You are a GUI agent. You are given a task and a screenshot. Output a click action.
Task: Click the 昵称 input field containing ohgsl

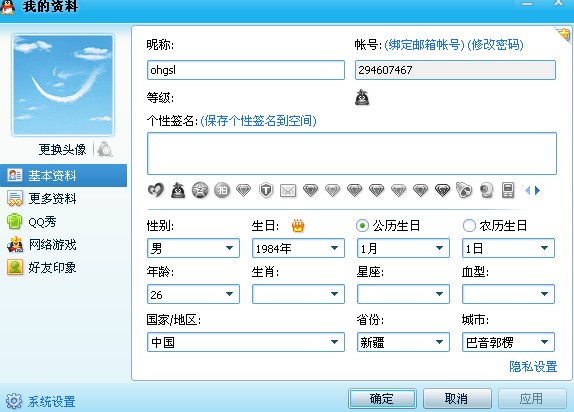click(246, 70)
